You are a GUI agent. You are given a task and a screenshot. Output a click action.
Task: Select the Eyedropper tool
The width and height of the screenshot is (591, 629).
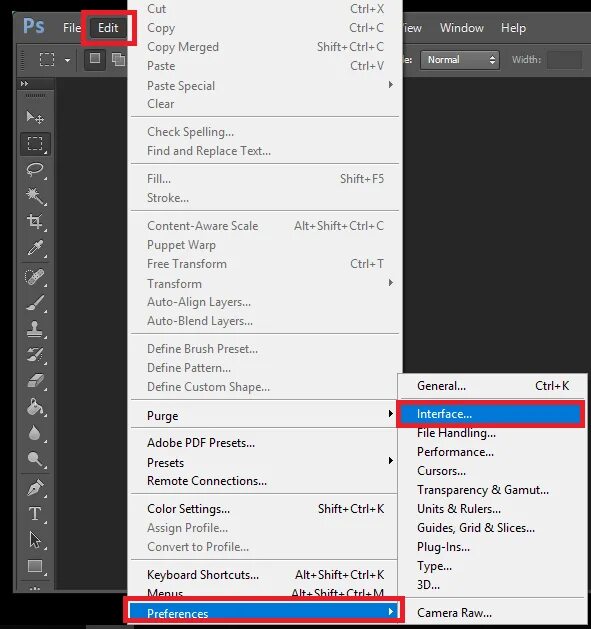coord(35,248)
